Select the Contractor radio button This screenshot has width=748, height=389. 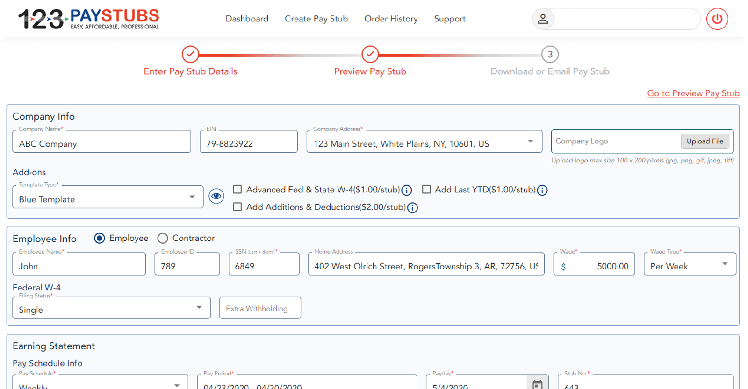(163, 238)
